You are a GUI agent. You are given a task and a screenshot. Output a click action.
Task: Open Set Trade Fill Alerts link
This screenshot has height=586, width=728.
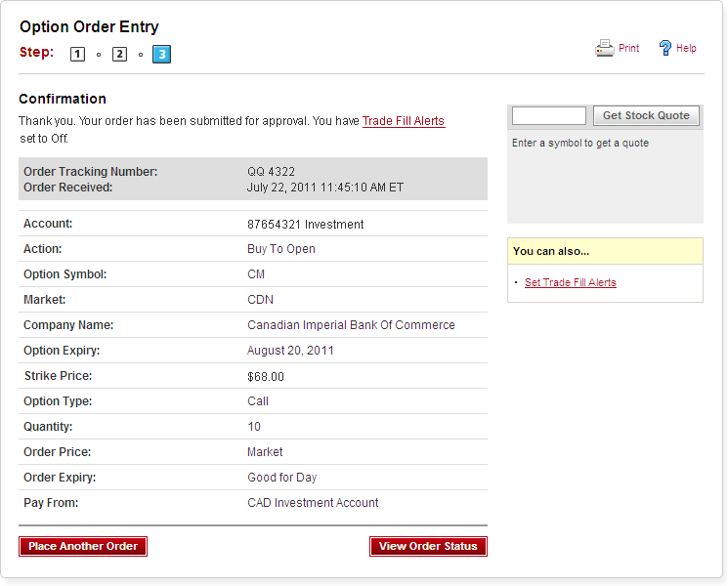pos(570,282)
